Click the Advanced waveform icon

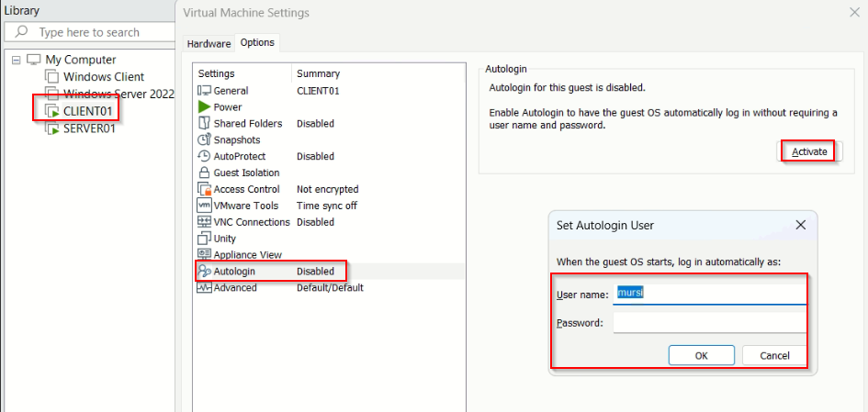[x=204, y=288]
